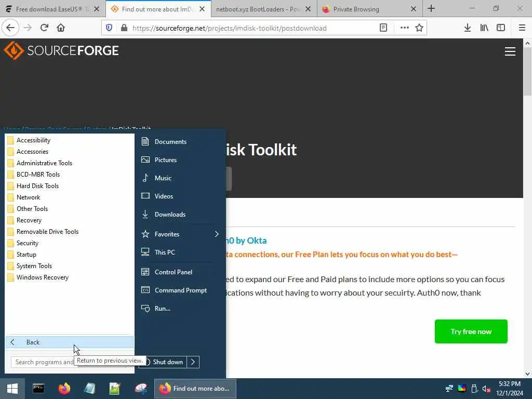Click the tracking protection shield icon
Screen dimensions: 532x399
click(x=109, y=28)
